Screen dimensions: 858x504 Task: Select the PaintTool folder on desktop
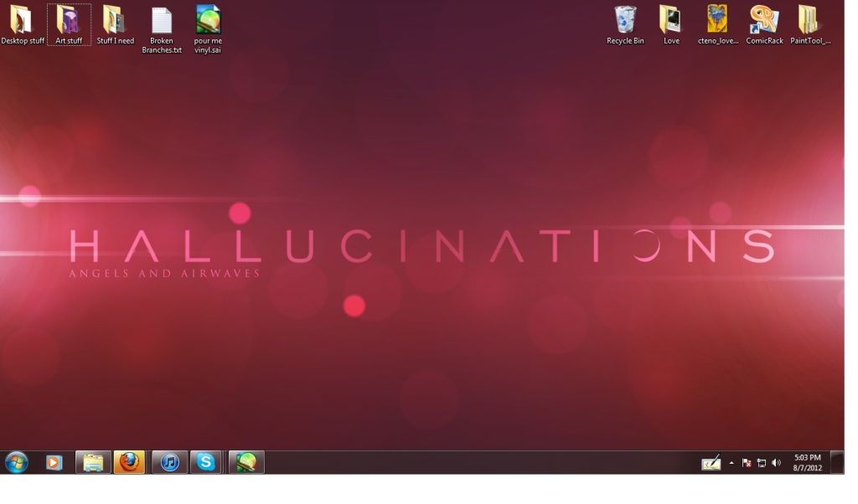tap(810, 25)
